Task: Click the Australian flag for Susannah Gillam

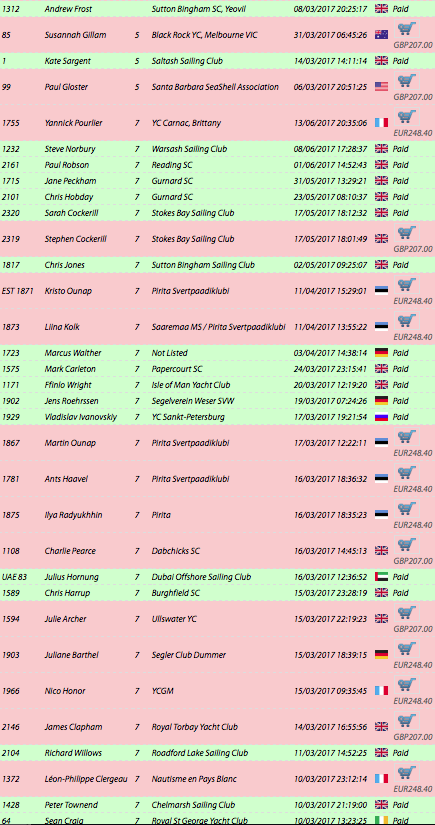Action: pos(381,35)
